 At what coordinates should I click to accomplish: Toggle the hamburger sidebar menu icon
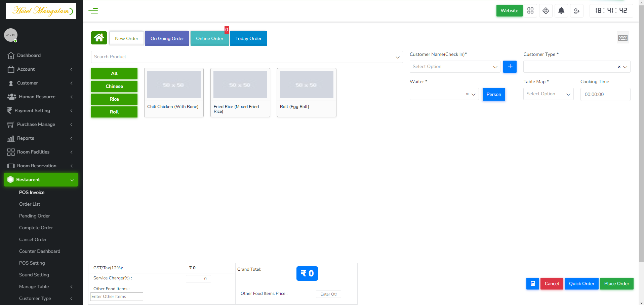tap(93, 11)
